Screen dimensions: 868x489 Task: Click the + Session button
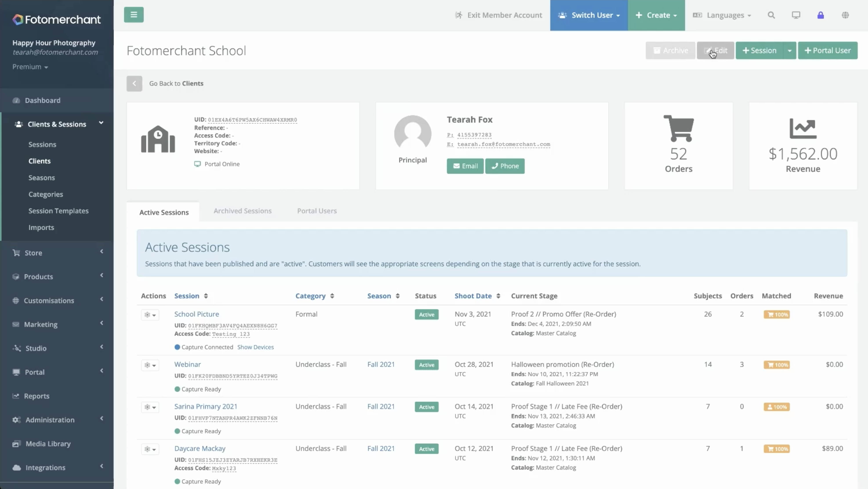(759, 51)
